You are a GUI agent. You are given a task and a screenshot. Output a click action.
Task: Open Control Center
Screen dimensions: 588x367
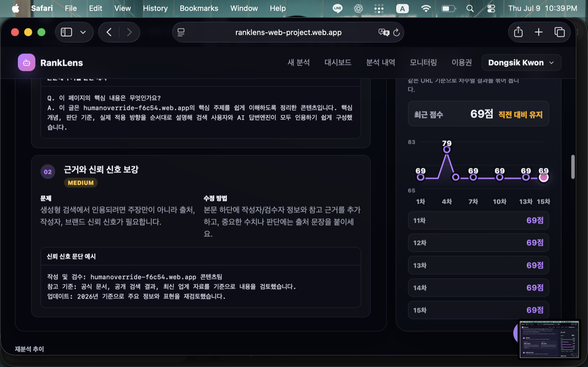click(x=491, y=8)
